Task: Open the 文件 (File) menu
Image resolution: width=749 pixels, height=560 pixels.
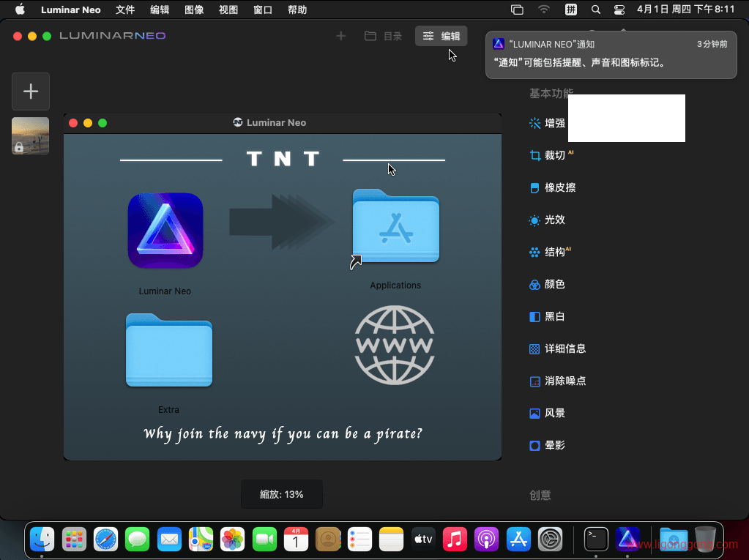Action: click(125, 10)
